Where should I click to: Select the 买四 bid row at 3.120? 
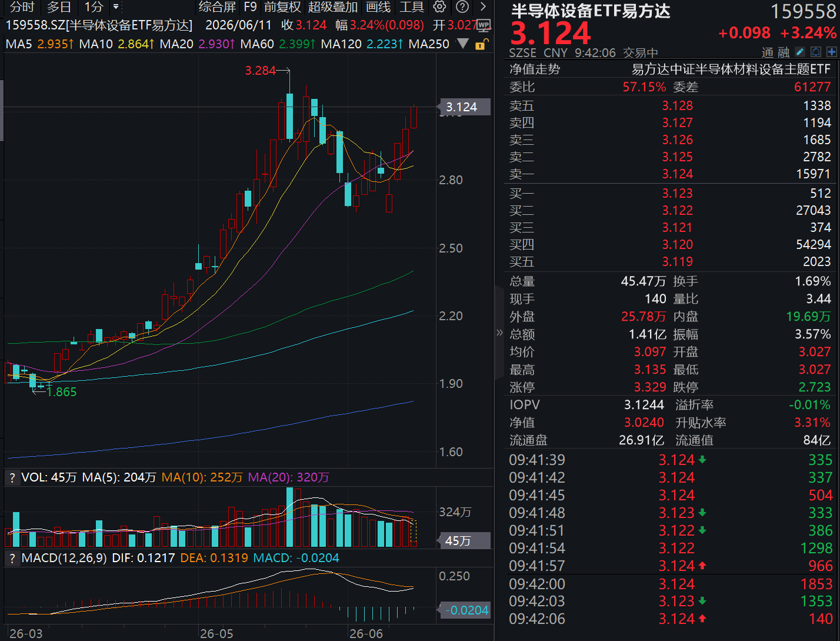pyautogui.click(x=670, y=244)
